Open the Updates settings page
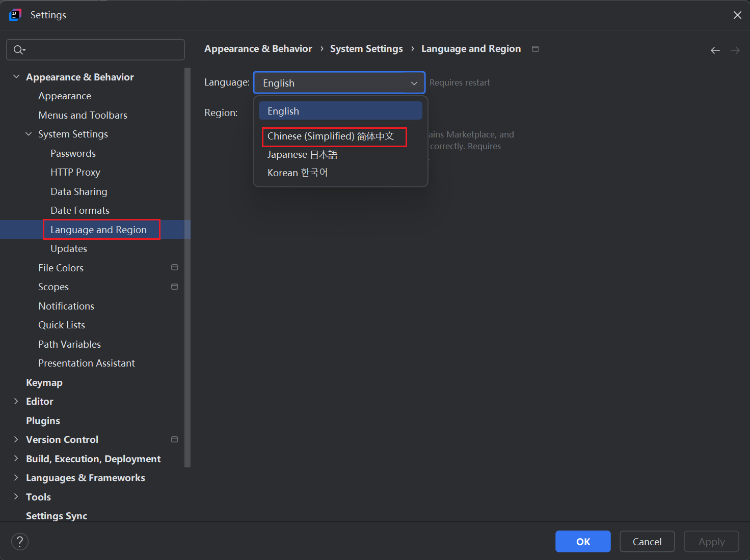The height and width of the screenshot is (560, 750). 69,248
